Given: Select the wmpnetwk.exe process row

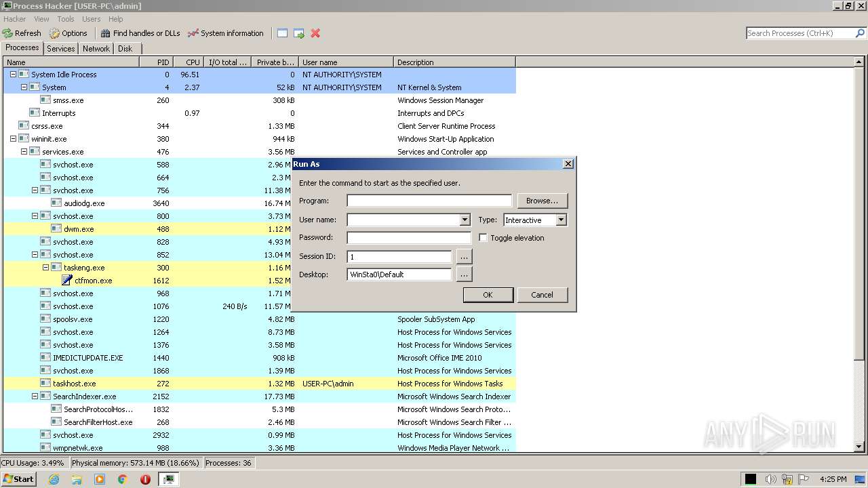Looking at the screenshot, I should [x=259, y=447].
